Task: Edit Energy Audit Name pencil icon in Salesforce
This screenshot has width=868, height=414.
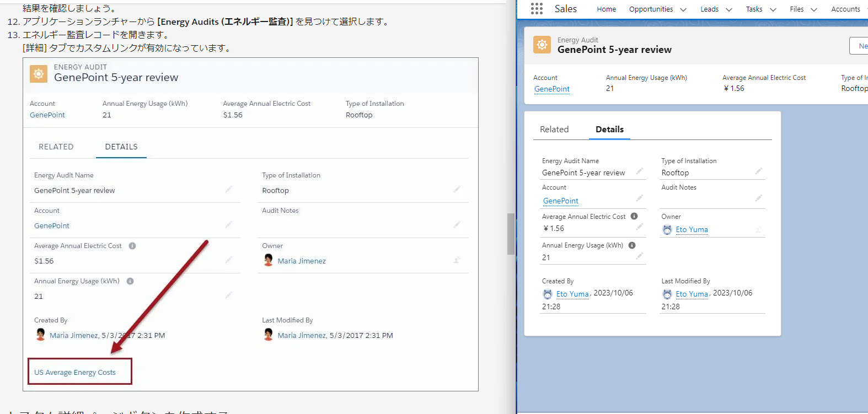Action: 640,171
